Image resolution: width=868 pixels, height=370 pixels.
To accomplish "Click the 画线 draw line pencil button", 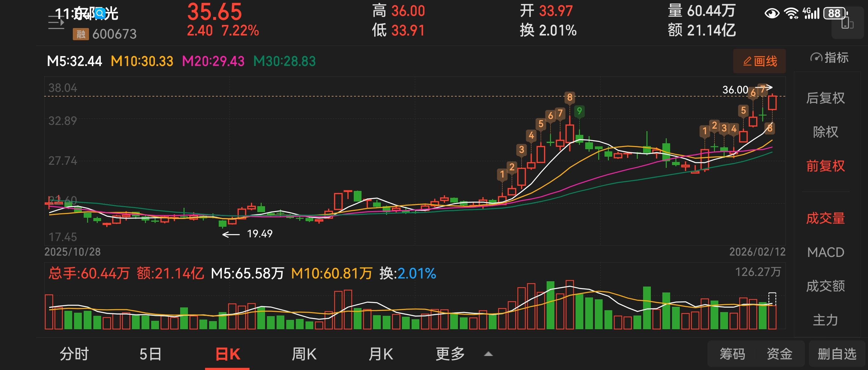I will pos(759,61).
